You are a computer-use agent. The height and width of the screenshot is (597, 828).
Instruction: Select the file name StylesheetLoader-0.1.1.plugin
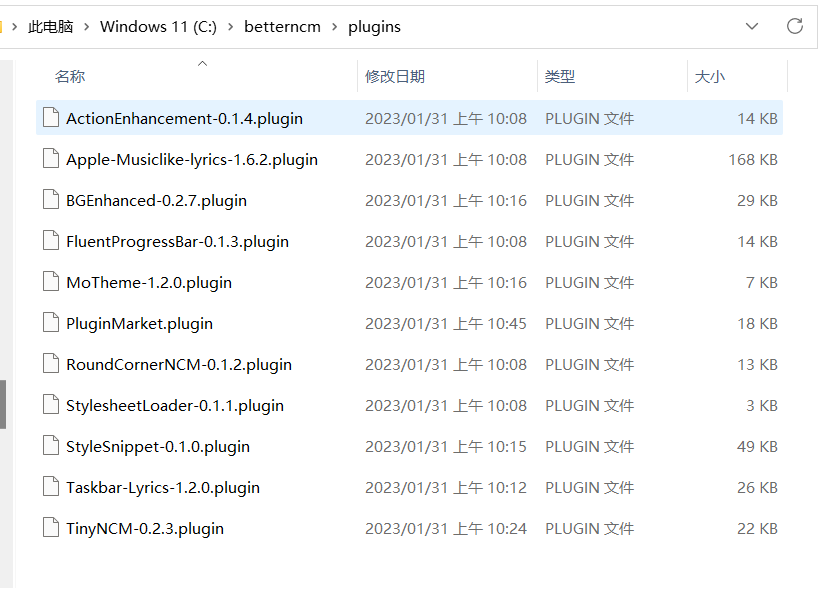click(x=175, y=405)
